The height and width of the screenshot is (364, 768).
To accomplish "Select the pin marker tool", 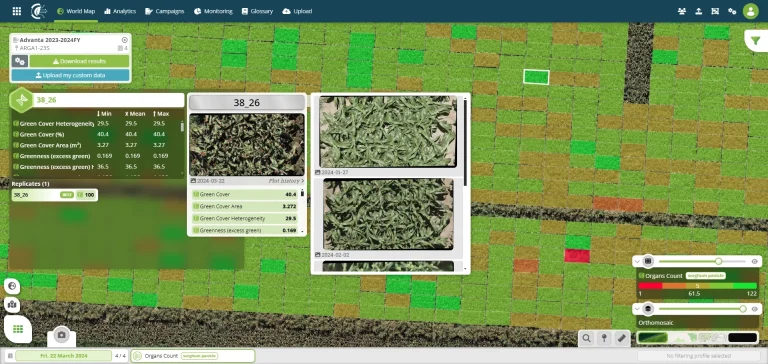I will coord(604,338).
